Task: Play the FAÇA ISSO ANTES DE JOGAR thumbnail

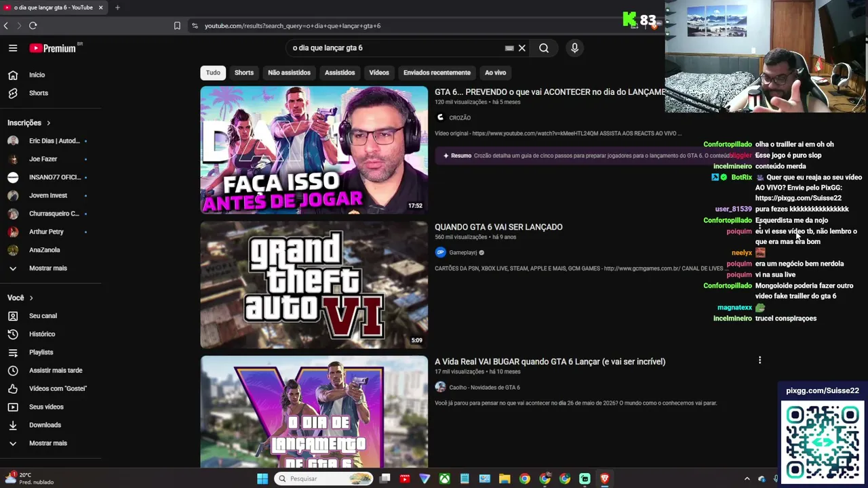Action: (x=314, y=150)
